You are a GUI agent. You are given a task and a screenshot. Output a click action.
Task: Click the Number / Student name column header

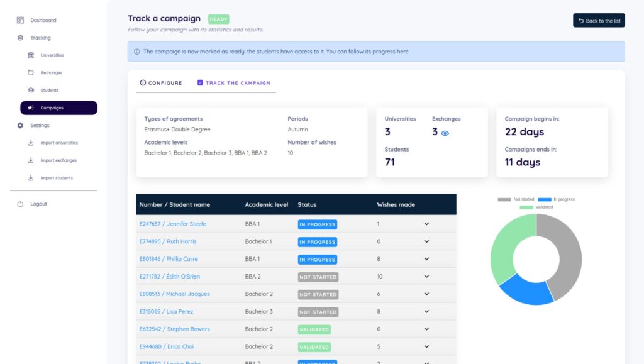pyautogui.click(x=175, y=204)
